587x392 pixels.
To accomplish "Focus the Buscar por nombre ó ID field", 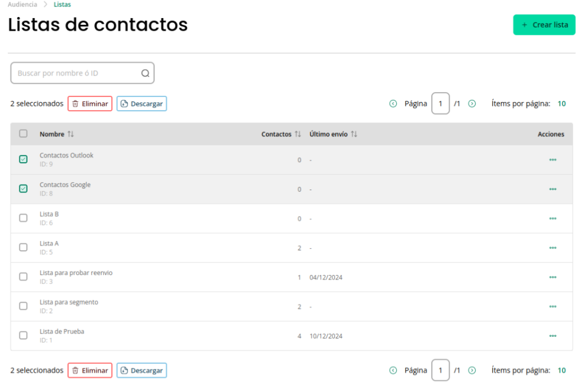I will 82,73.
